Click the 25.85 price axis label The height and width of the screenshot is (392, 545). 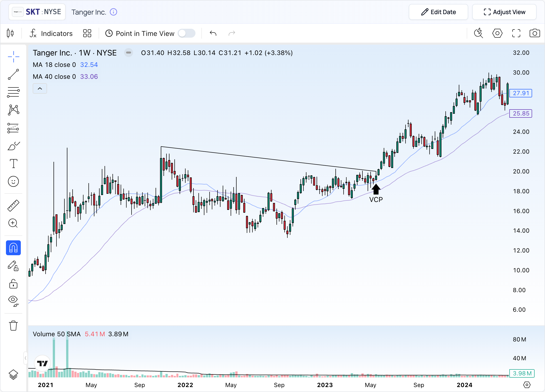[521, 113]
